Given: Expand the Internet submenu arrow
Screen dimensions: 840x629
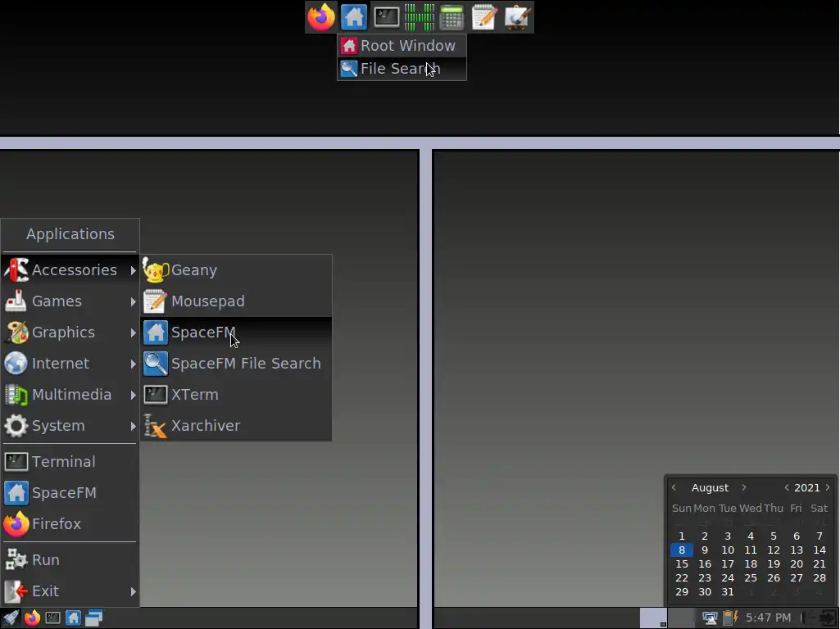Looking at the screenshot, I should (133, 364).
